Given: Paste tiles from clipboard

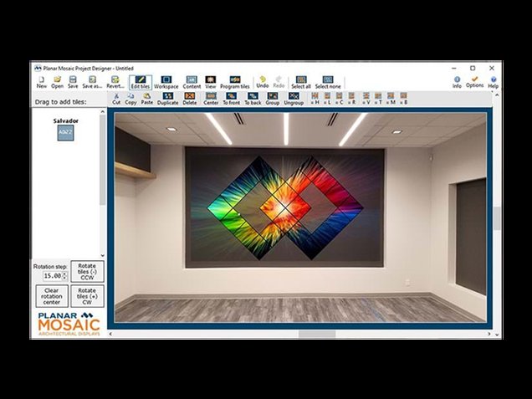Looking at the screenshot, I should click(147, 99).
